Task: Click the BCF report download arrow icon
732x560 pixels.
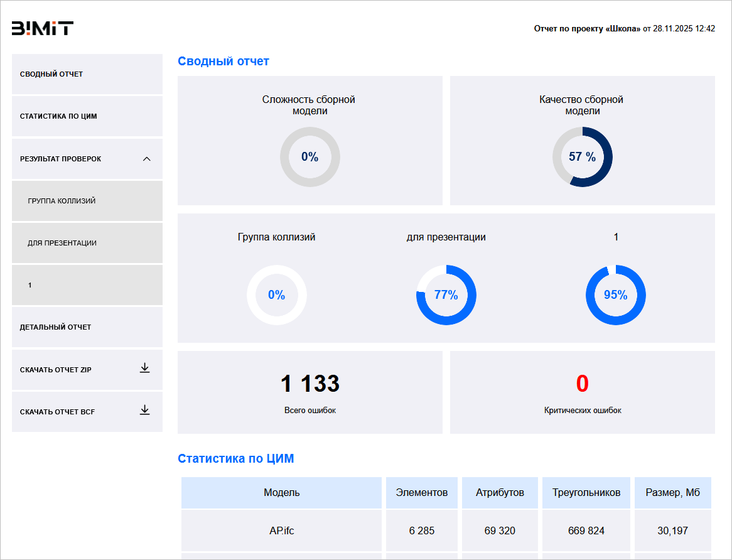Action: [144, 411]
